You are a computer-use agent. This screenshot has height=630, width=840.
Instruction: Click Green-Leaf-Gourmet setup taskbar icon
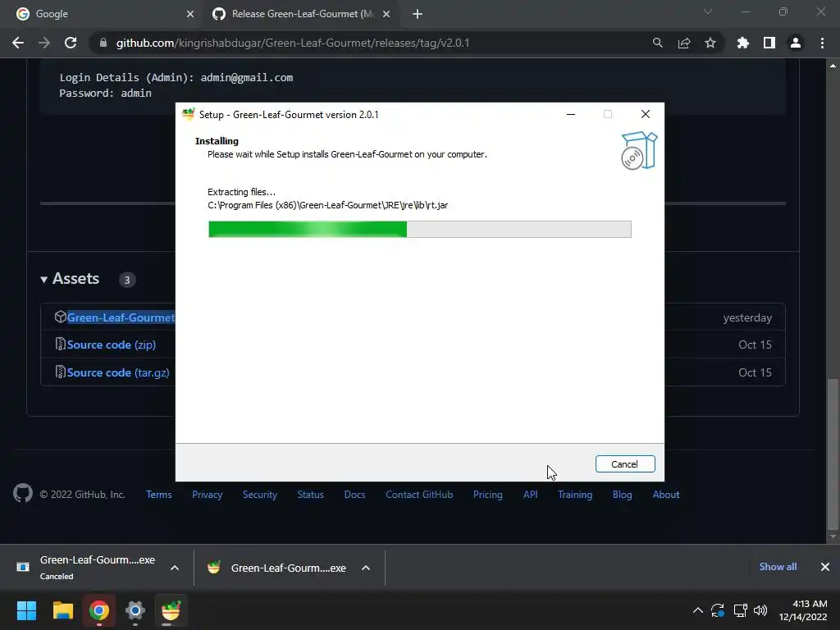[171, 610]
